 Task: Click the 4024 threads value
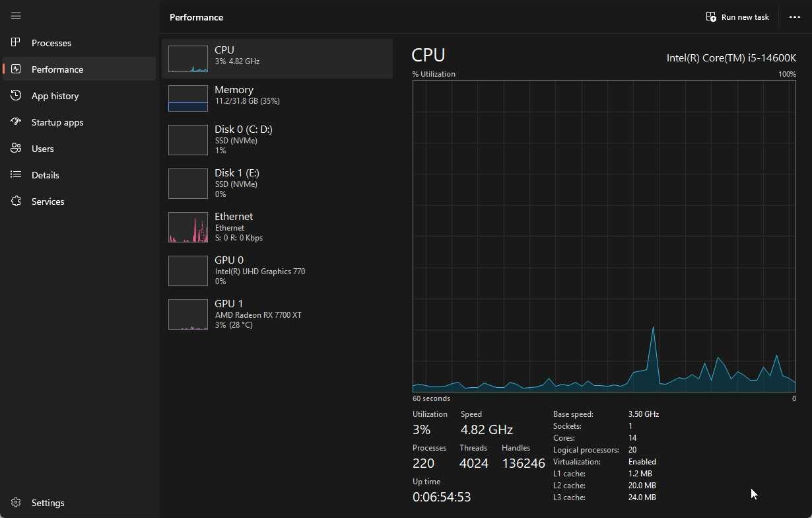tap(474, 463)
